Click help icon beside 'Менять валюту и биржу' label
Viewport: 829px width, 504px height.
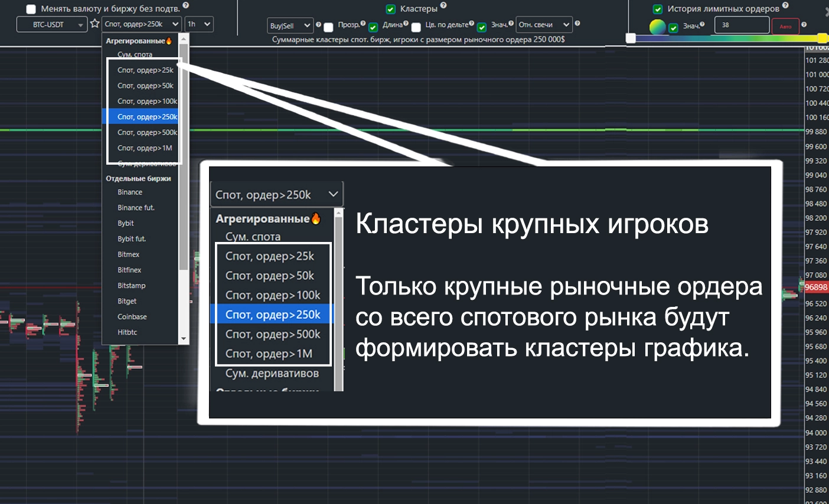point(186,5)
